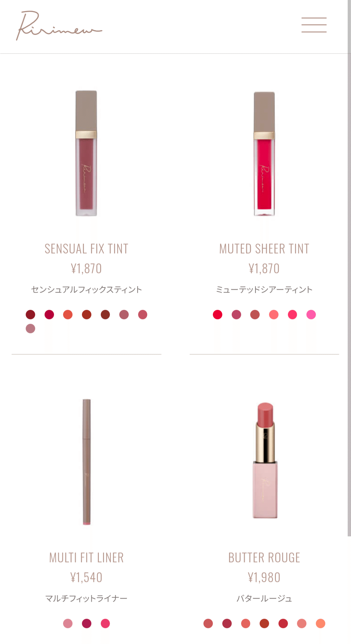351x644 pixels.
Task: Open the MULTI FIT LINER title link
Action: pos(86,558)
